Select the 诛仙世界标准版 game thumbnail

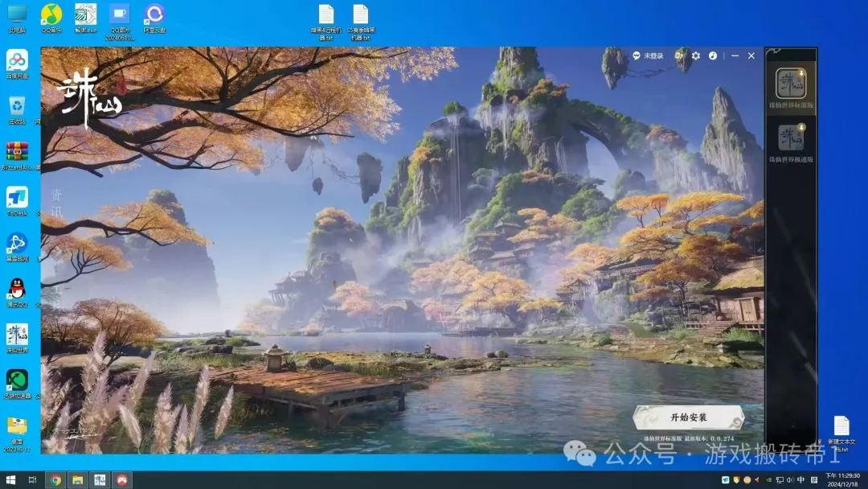791,83
